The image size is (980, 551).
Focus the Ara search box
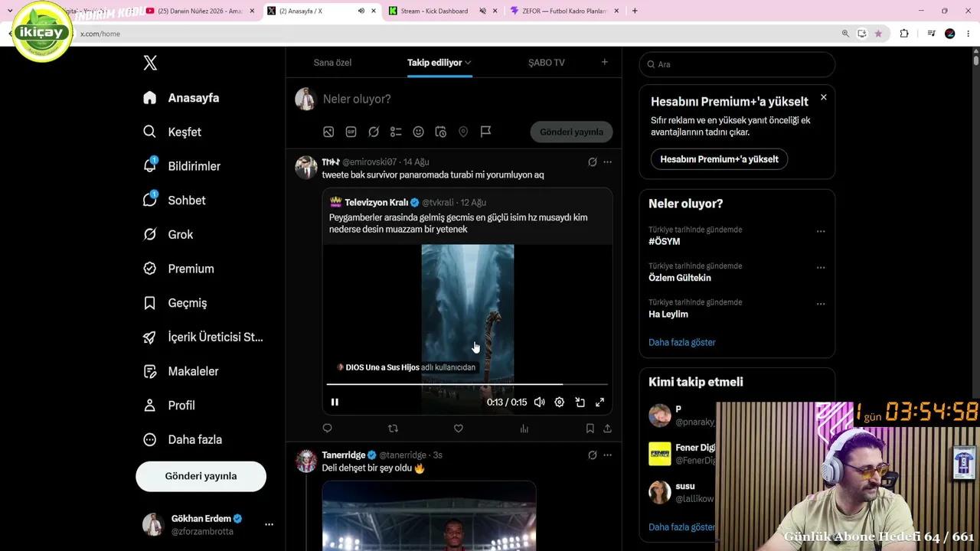pos(737,64)
